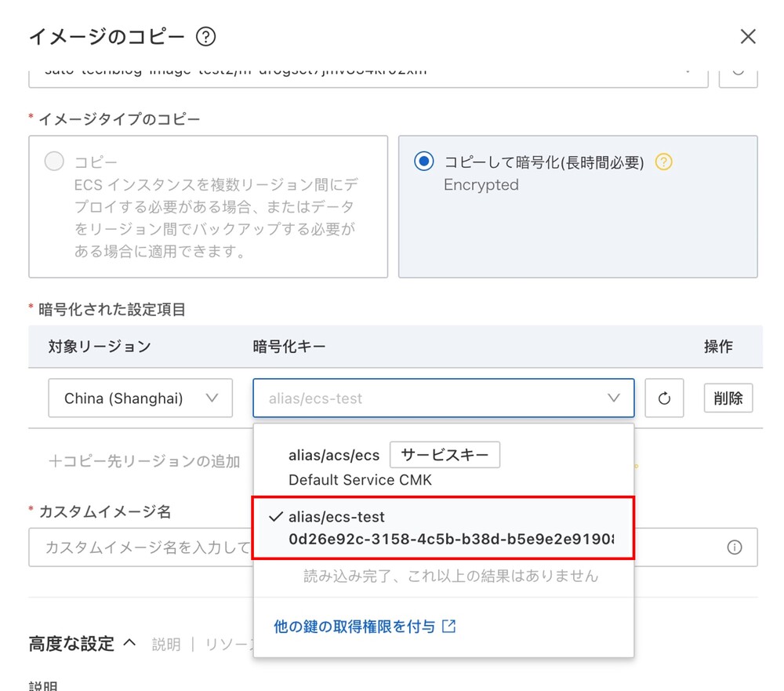Switch to the リソースグループ tab
This screenshot has width=784, height=691.
pyautogui.click(x=227, y=644)
